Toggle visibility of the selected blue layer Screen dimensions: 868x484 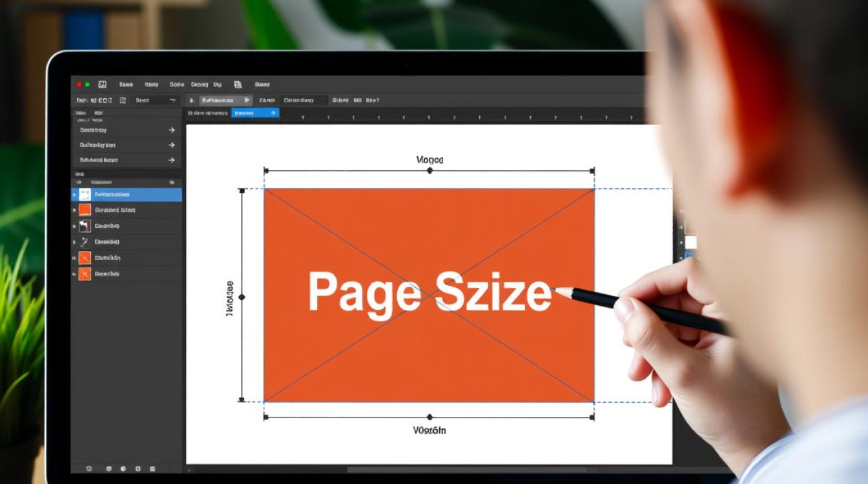[x=74, y=195]
